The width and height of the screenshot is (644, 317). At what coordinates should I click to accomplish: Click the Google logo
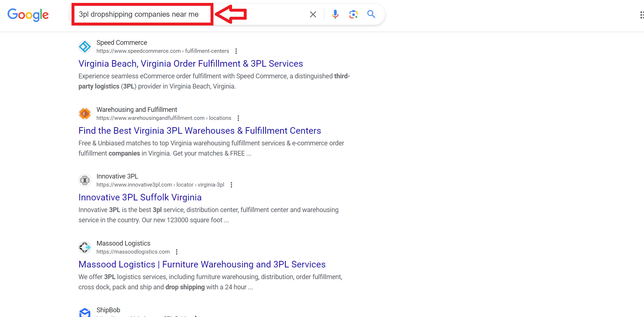click(28, 15)
